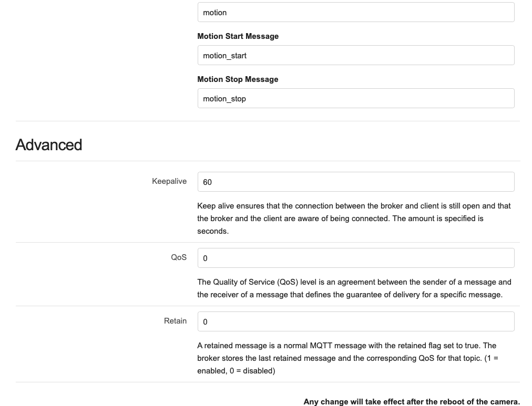
Task: Click the retained message explanation paragraph
Action: 347,352
